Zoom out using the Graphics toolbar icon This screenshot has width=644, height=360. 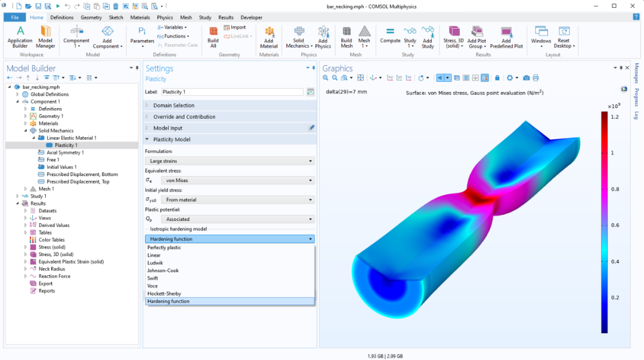coord(335,78)
